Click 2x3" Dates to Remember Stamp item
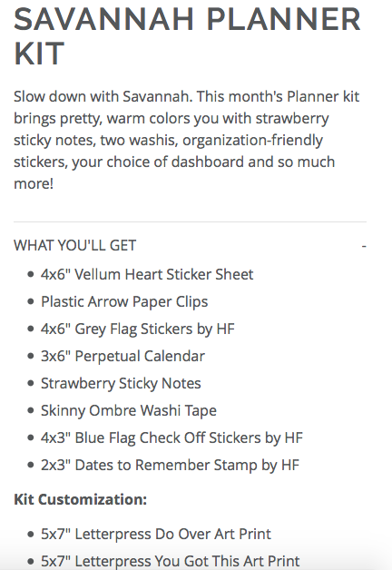 (x=170, y=466)
